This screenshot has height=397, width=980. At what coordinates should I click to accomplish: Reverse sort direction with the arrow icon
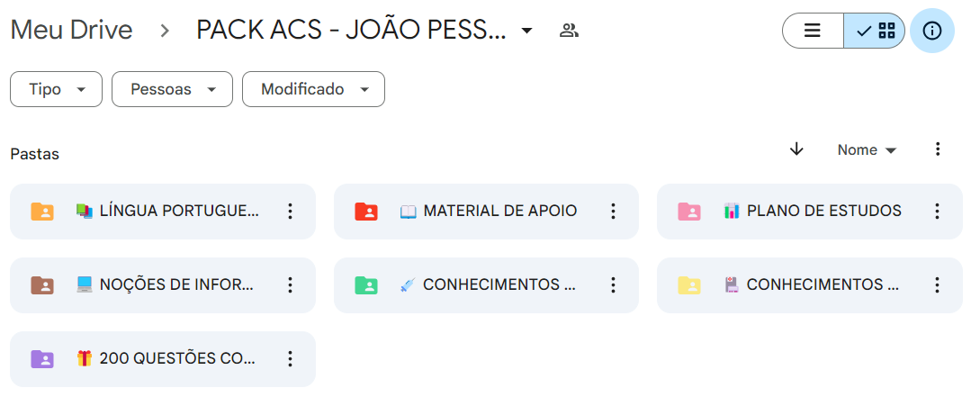point(796,149)
